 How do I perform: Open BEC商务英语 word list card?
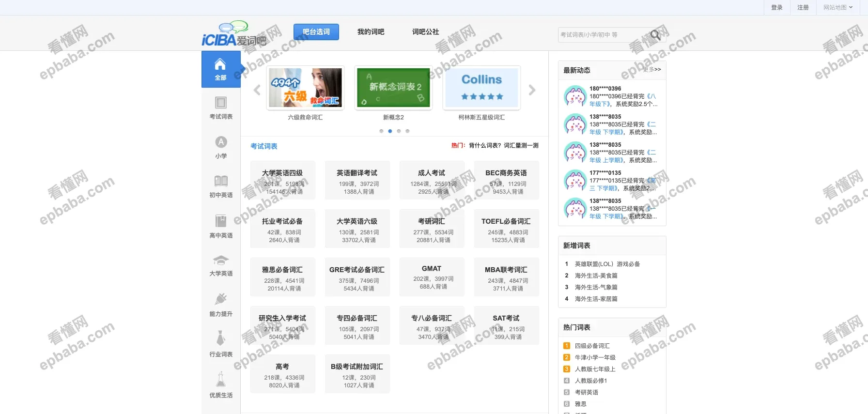[507, 181]
